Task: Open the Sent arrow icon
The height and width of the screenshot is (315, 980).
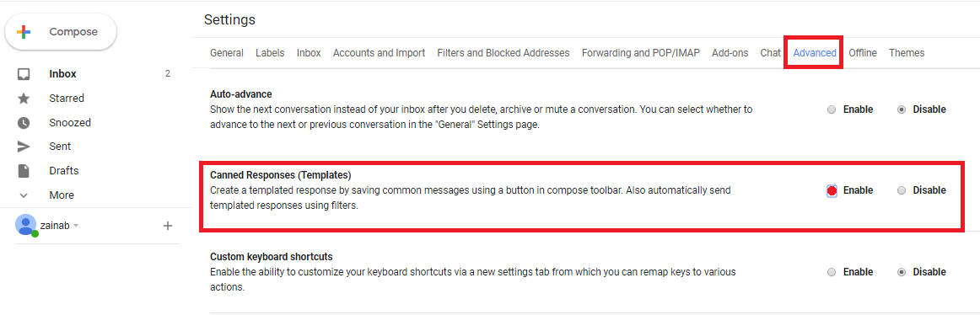Action: click(24, 147)
